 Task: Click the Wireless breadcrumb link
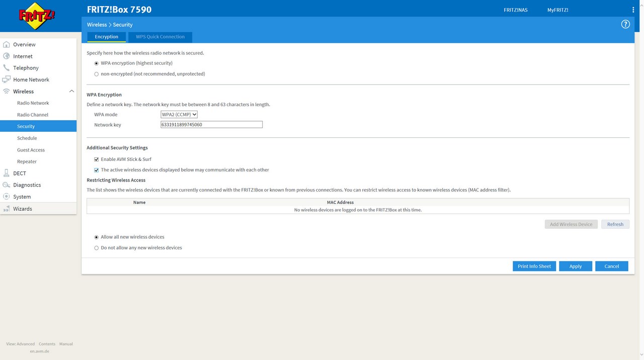[97, 25]
